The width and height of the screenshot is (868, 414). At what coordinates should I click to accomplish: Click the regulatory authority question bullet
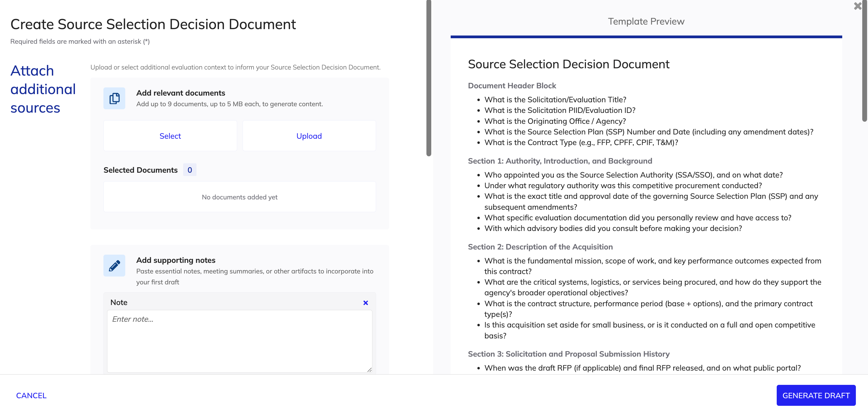(623, 186)
